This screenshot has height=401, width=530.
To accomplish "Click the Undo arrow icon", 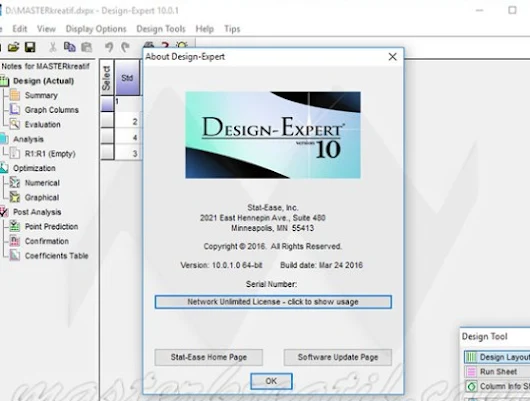I will (109, 47).
